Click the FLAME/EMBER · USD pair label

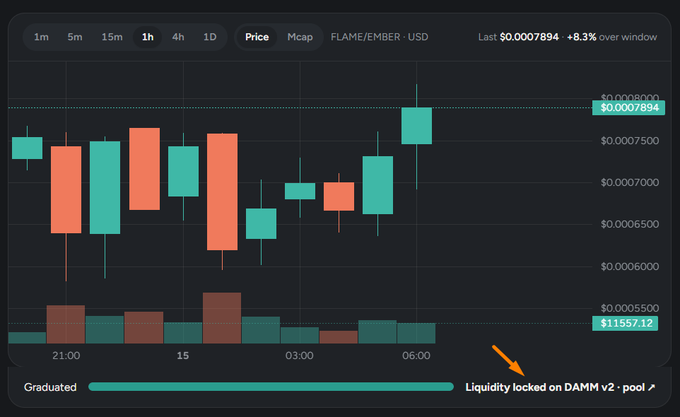379,37
